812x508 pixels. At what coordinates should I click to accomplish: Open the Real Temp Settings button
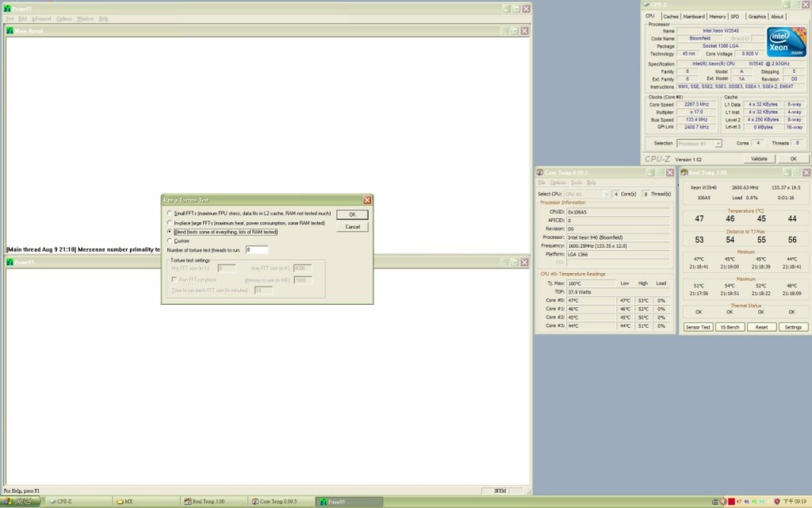[793, 327]
